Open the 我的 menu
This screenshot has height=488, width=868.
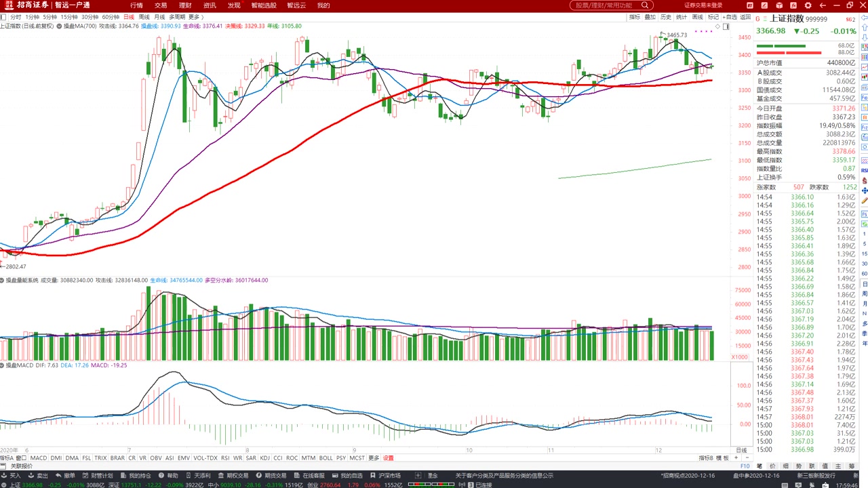pos(323,5)
